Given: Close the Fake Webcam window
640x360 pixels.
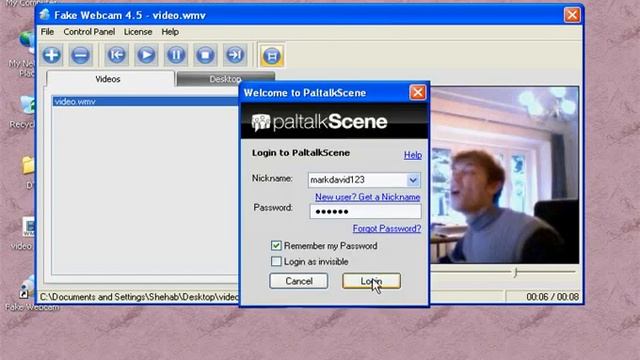Looking at the screenshot, I should point(572,15).
